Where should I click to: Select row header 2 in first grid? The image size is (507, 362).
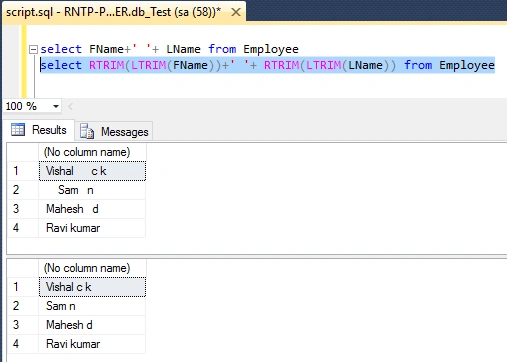[x=23, y=190]
